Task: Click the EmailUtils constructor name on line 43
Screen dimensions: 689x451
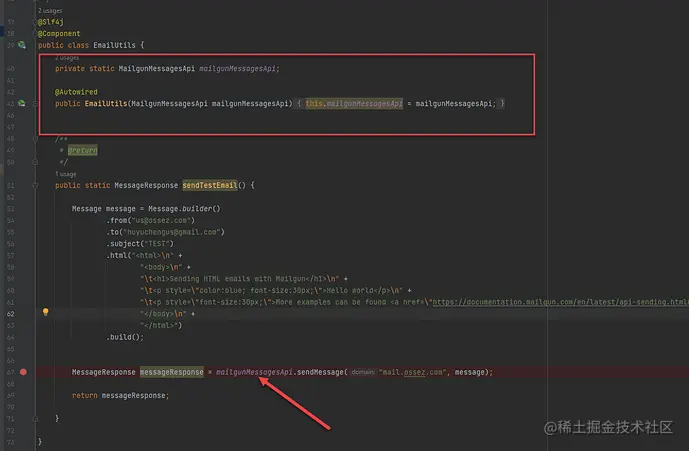Action: click(x=106, y=104)
